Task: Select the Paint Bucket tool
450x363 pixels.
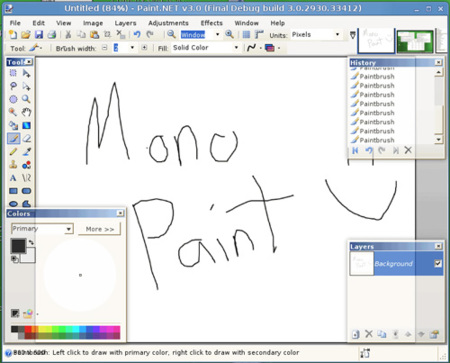Action: click(13, 125)
